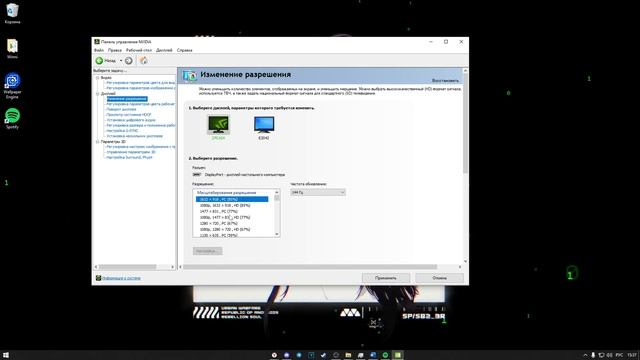Viewport: 640px width, 360px height.
Task: Click the green Spotify taskbar icon
Action: pos(385,355)
